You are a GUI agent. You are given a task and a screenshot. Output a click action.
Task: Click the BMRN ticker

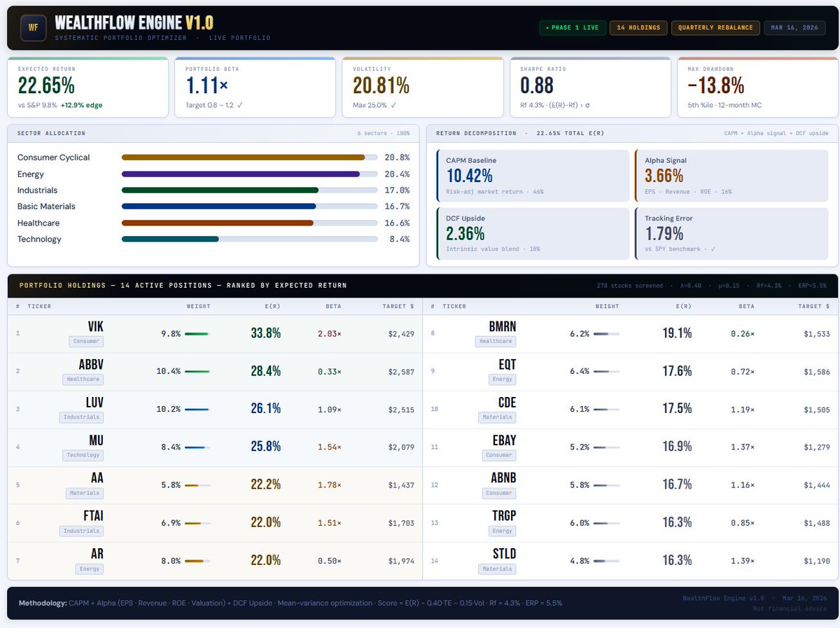(x=502, y=326)
